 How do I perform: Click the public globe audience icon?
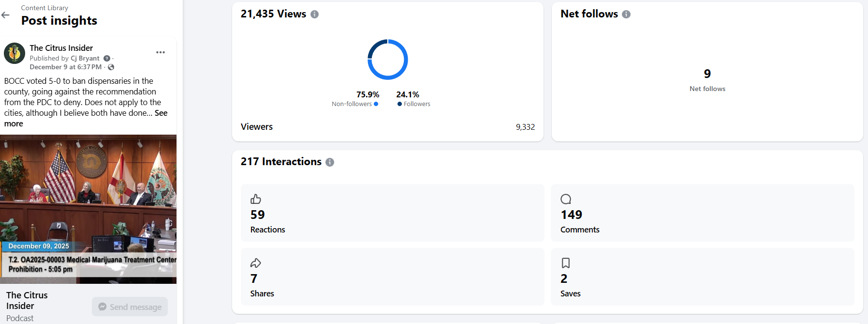pos(111,67)
